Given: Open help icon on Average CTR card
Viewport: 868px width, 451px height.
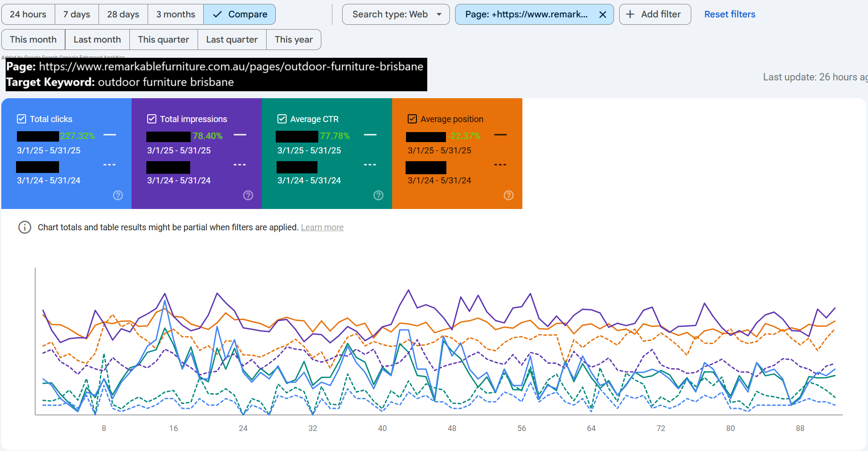Looking at the screenshot, I should coord(378,196).
